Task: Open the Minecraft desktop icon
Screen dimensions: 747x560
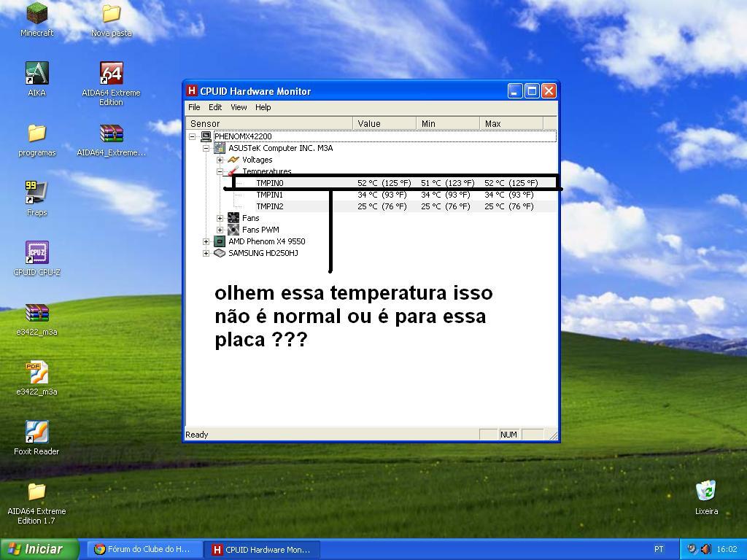Action: 36,13
